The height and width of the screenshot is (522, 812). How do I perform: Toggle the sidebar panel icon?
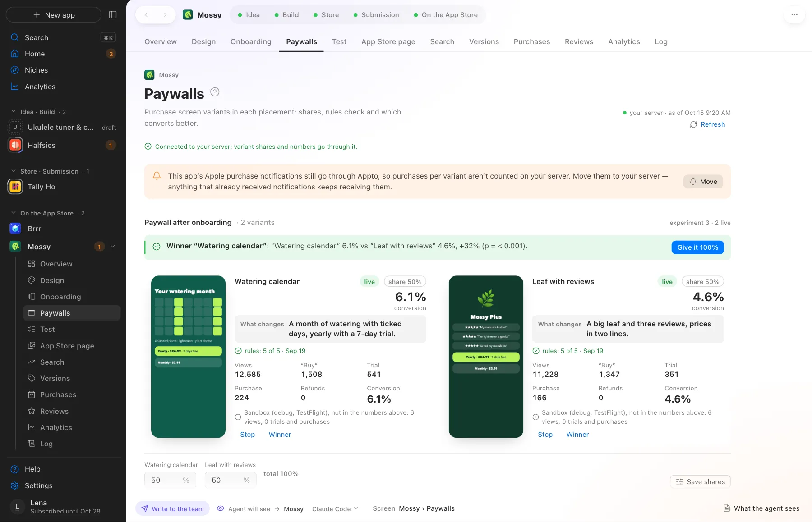point(113,15)
